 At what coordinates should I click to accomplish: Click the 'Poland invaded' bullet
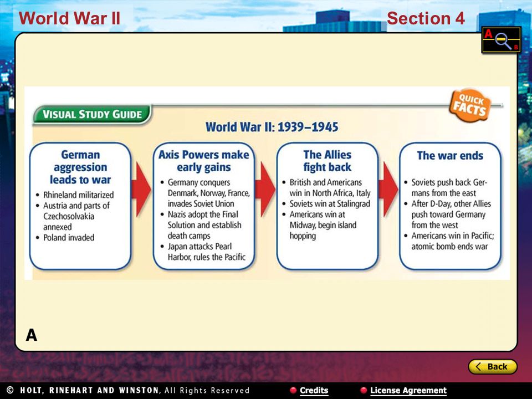click(65, 238)
